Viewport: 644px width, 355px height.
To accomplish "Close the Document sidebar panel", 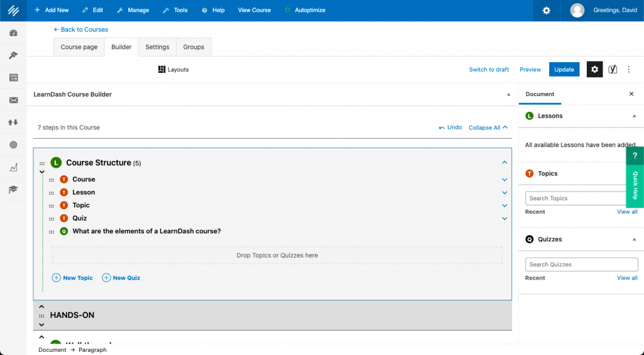I will 631,94.
